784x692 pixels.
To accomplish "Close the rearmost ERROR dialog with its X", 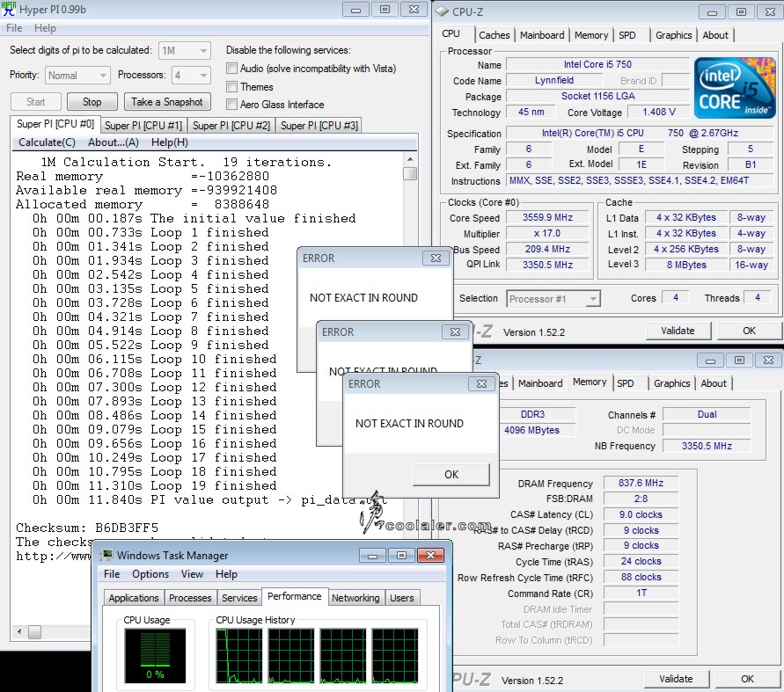I will pyautogui.click(x=436, y=258).
